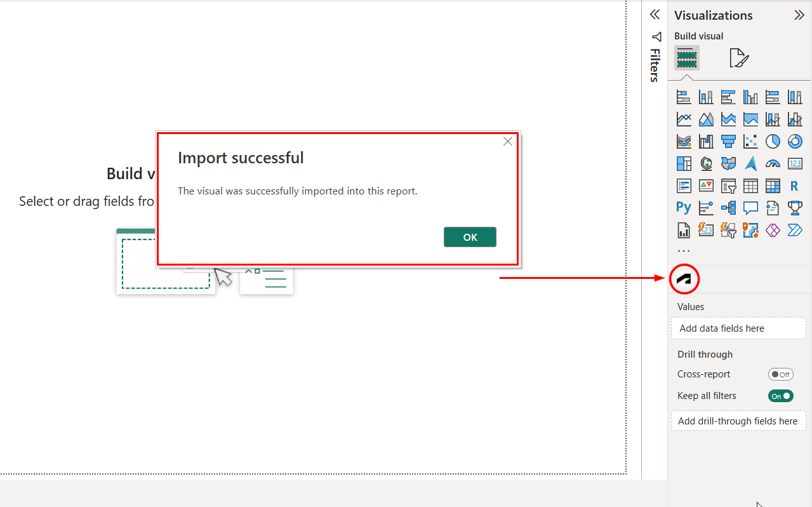The image size is (812, 507).
Task: Insert the R script visual
Action: (795, 186)
